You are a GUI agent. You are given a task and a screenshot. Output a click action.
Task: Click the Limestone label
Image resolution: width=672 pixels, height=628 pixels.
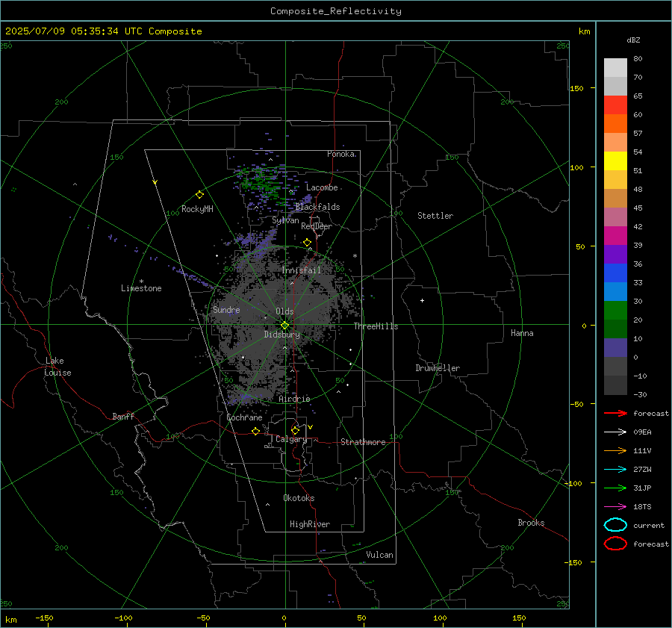pos(141,288)
